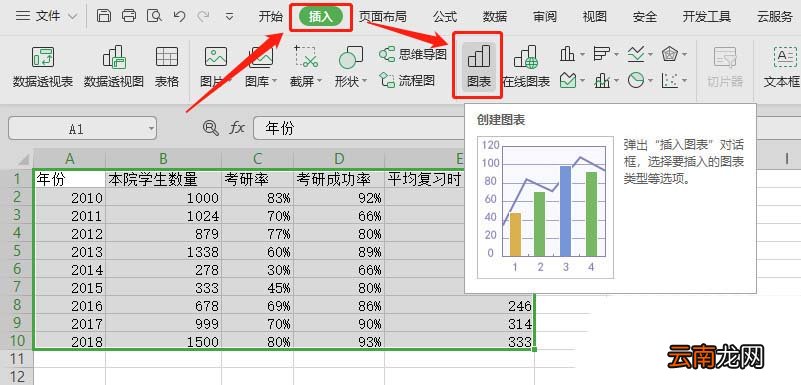Open the 页面布局 tab
Image resolution: width=801 pixels, height=385 pixels.
382,17
